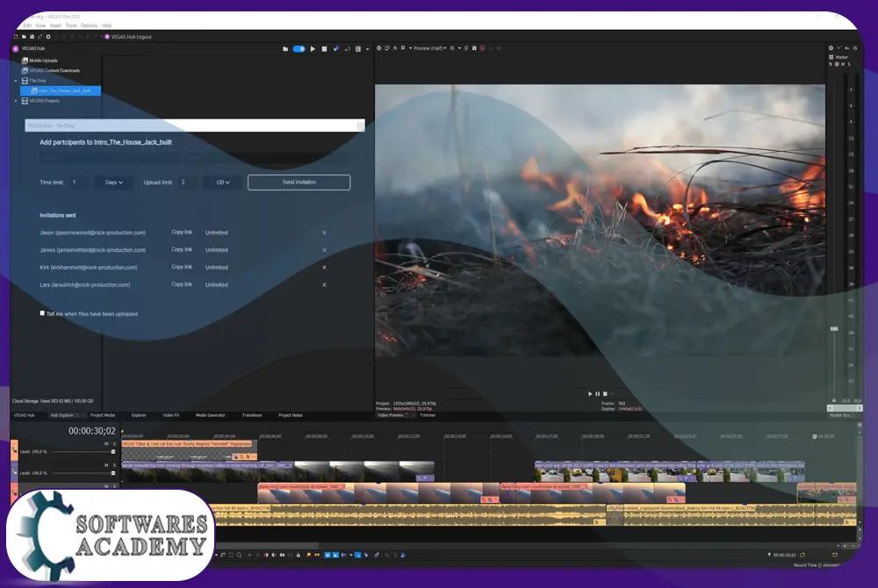The image size is (878, 588).
Task: Switch to the Media Generator tab
Action: [x=211, y=415]
